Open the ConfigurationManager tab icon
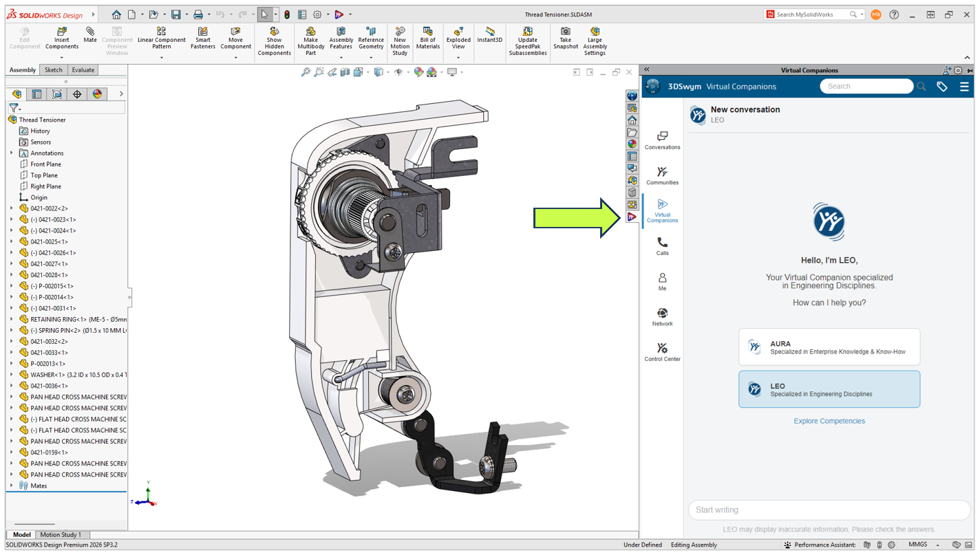 pyautogui.click(x=57, y=94)
